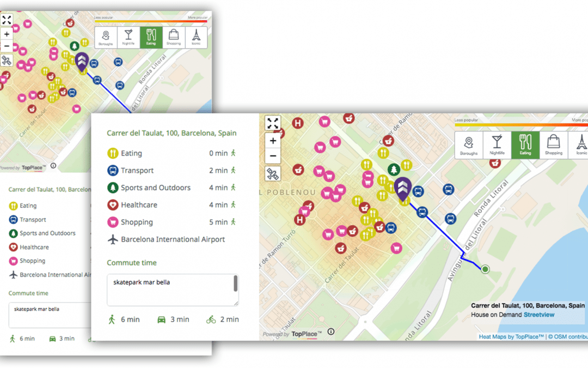Toggle Eating heat map on large map
588x368 pixels.
coord(525,145)
